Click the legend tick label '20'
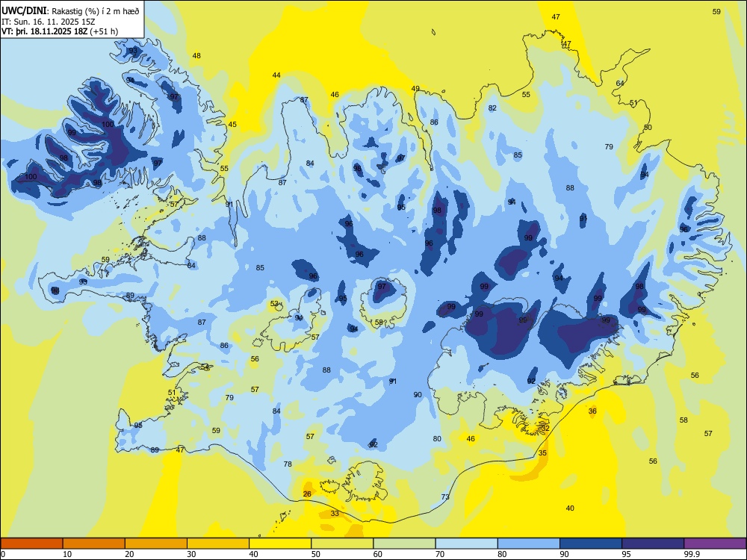Screen dimensions: 747x560 [129, 554]
